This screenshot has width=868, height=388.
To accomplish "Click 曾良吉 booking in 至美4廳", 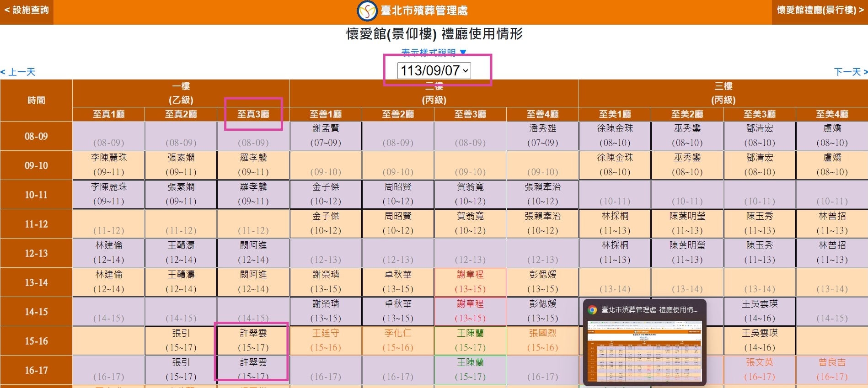I will pos(832,369).
